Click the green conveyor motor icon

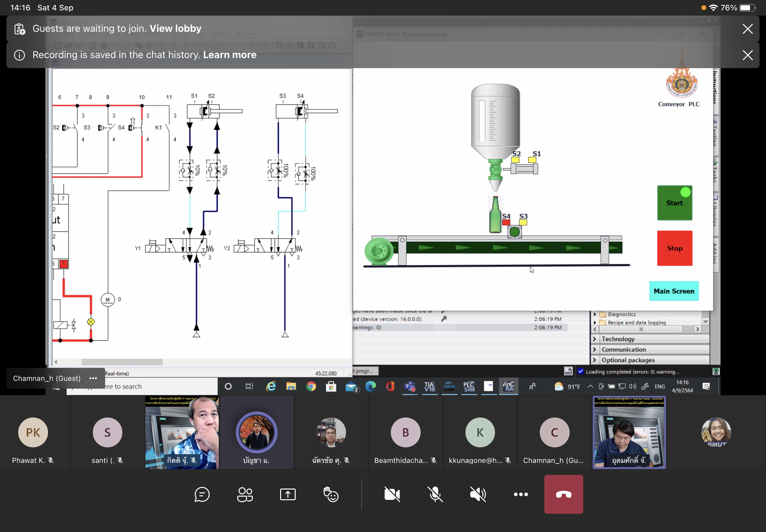(379, 251)
